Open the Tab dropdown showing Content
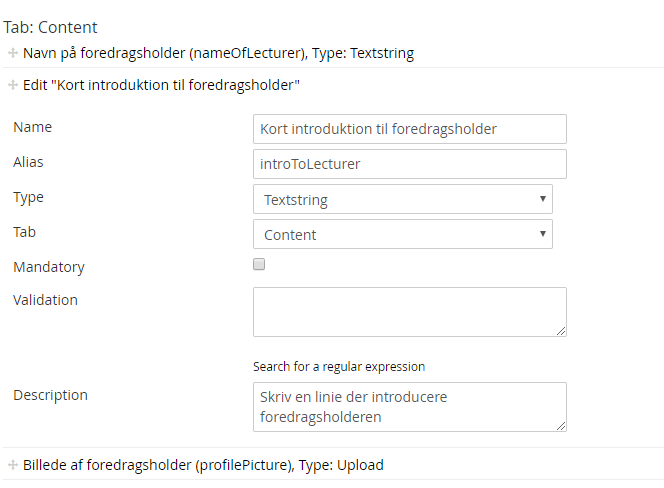Image resolution: width=664 pixels, height=488 pixels. click(x=403, y=234)
